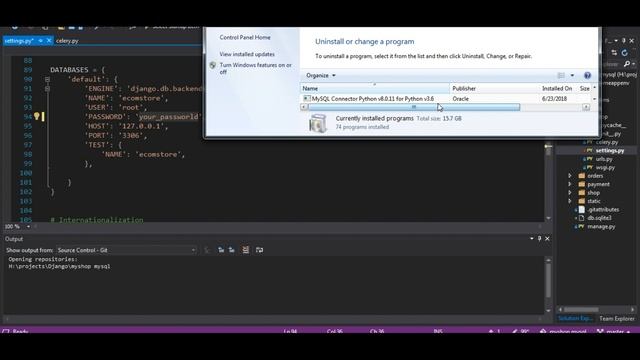Click the 'ecomstore' NAME value on line 92

tap(143, 98)
